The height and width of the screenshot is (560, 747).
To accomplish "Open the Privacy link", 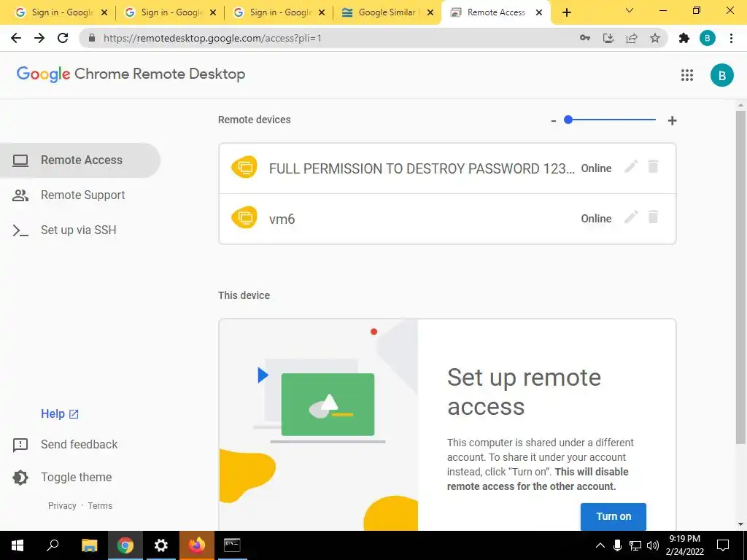I will [x=62, y=506].
